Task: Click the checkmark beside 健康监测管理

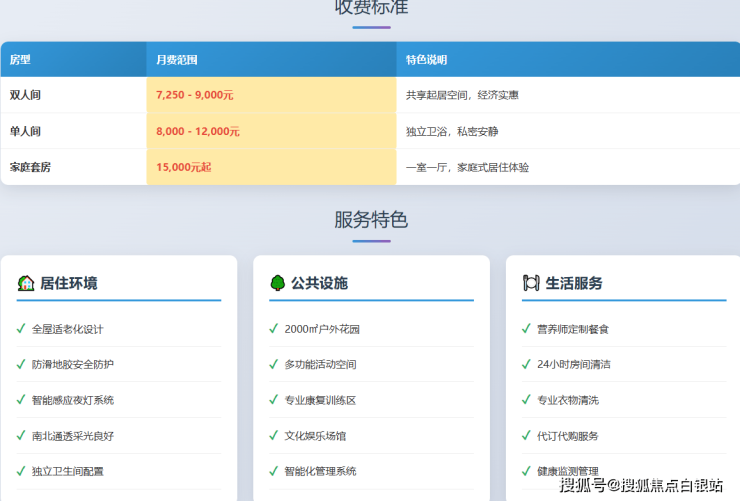Action: pyautogui.click(x=526, y=471)
